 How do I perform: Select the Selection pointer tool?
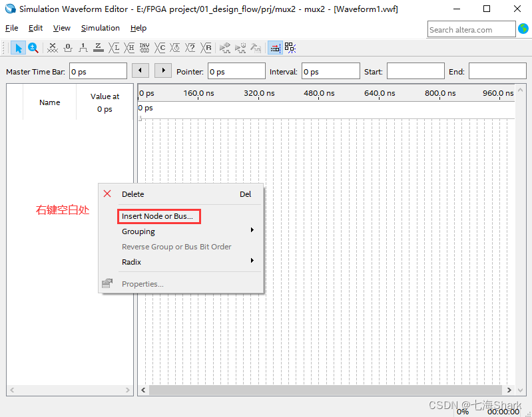click(18, 48)
